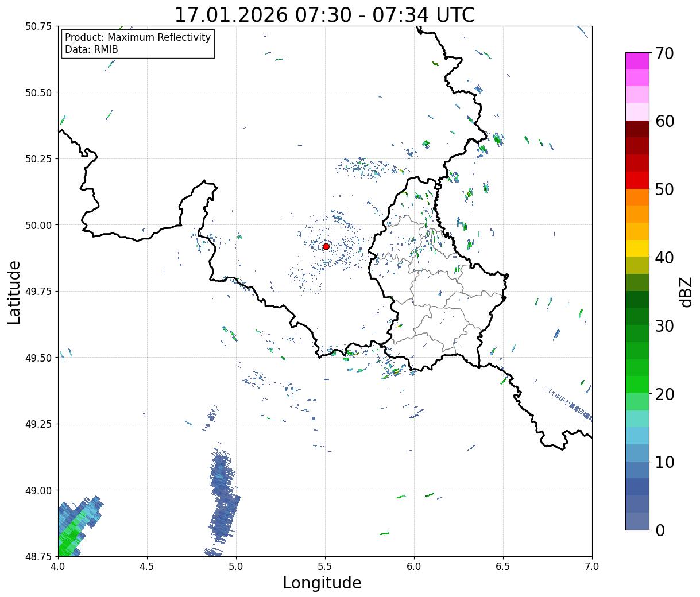Click longitude tick label 5.5

pyautogui.click(x=325, y=566)
